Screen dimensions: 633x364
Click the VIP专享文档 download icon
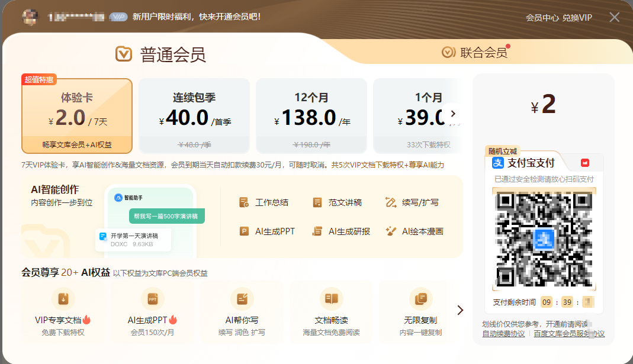tap(63, 299)
